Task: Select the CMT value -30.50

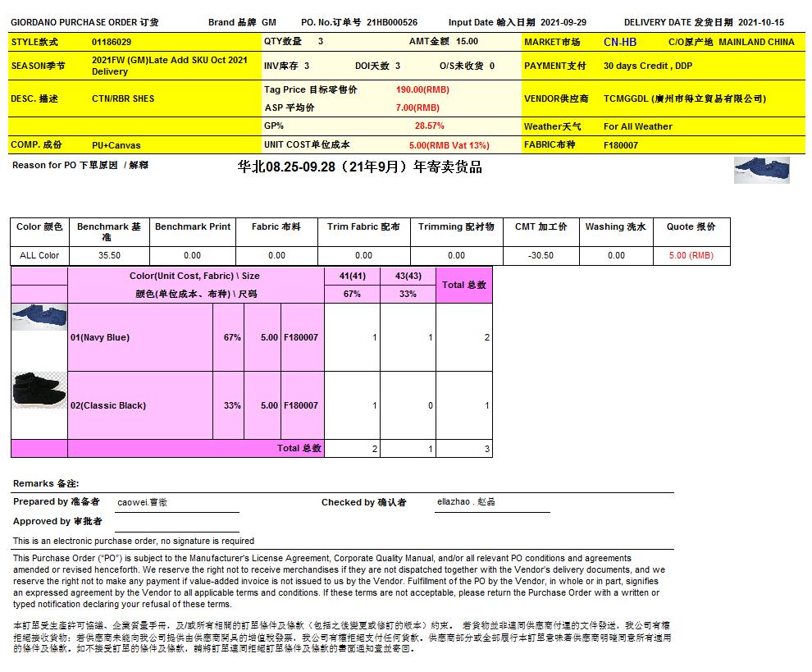Action: pos(541,256)
